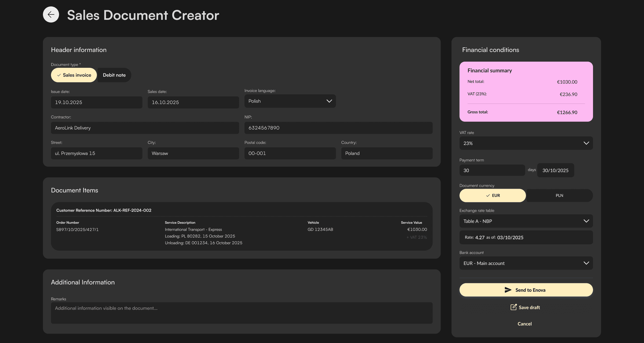This screenshot has height=343, width=644.
Task: Open the Bank account dropdown
Action: click(x=525, y=263)
